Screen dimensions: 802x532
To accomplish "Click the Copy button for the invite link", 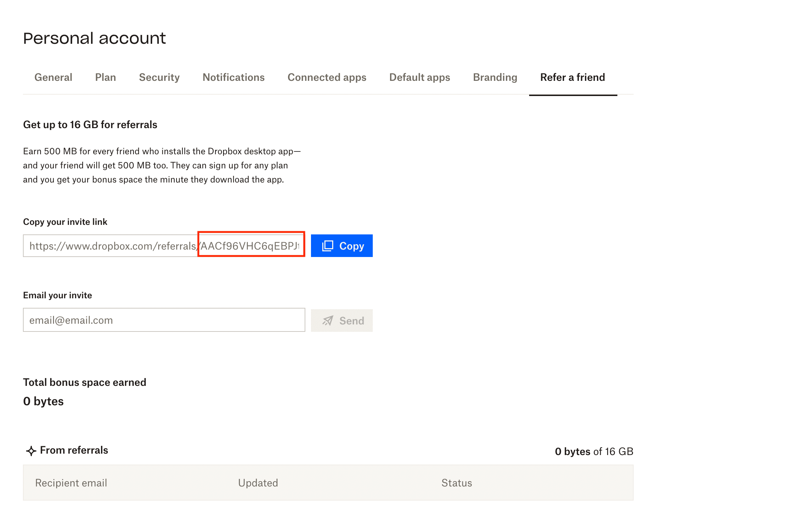I will (x=341, y=246).
